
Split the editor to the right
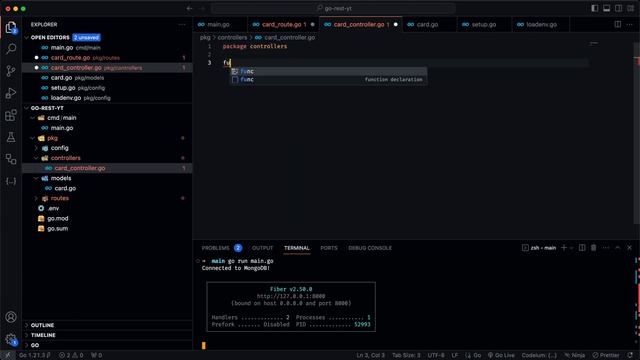pyautogui.click(x=618, y=24)
